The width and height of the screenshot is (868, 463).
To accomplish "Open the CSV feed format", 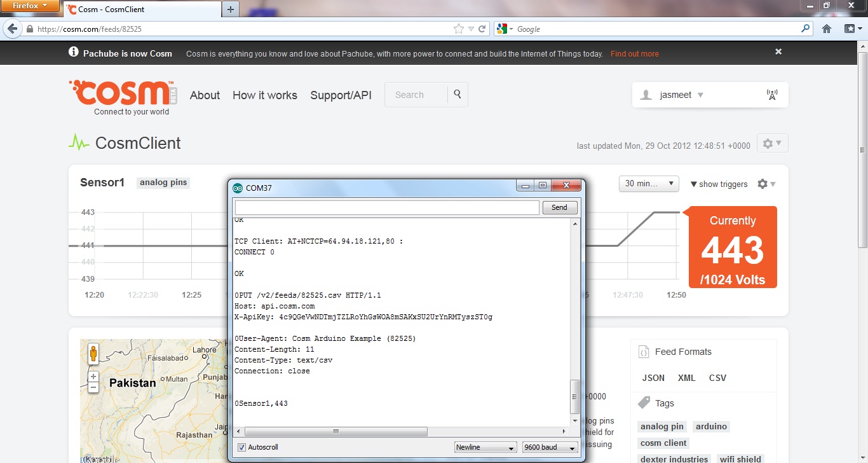I will click(717, 378).
